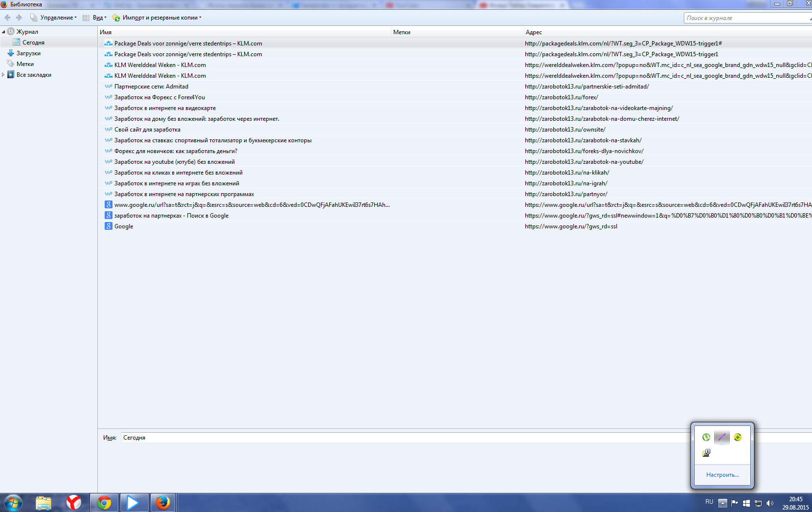
Task: Click the info folder tray icon
Action: coord(706,453)
